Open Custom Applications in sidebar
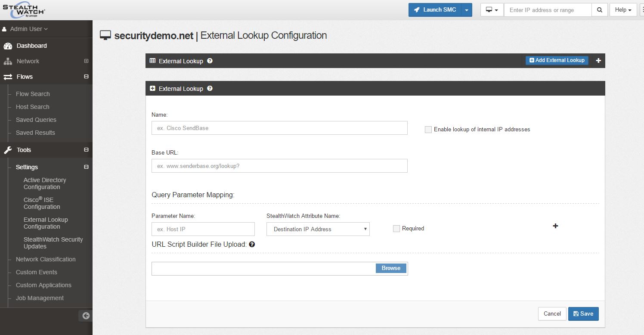The width and height of the screenshot is (644, 335). [43, 285]
